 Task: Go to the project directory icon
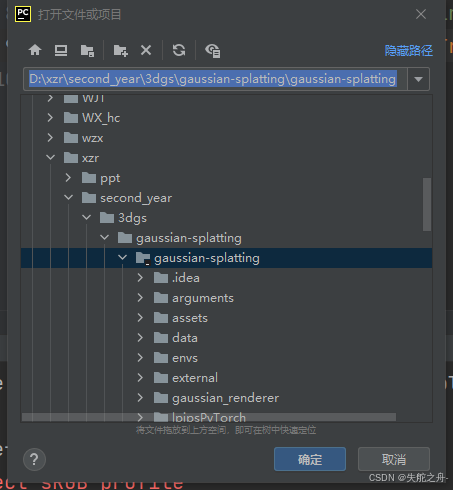87,51
